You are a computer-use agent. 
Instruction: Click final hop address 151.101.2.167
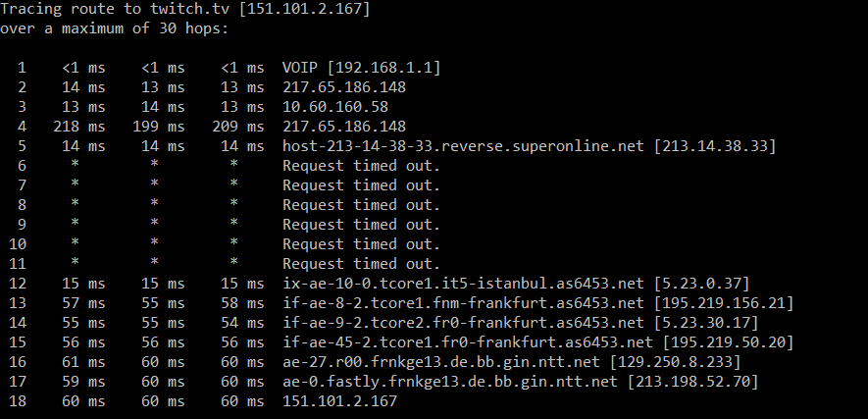tap(340, 401)
